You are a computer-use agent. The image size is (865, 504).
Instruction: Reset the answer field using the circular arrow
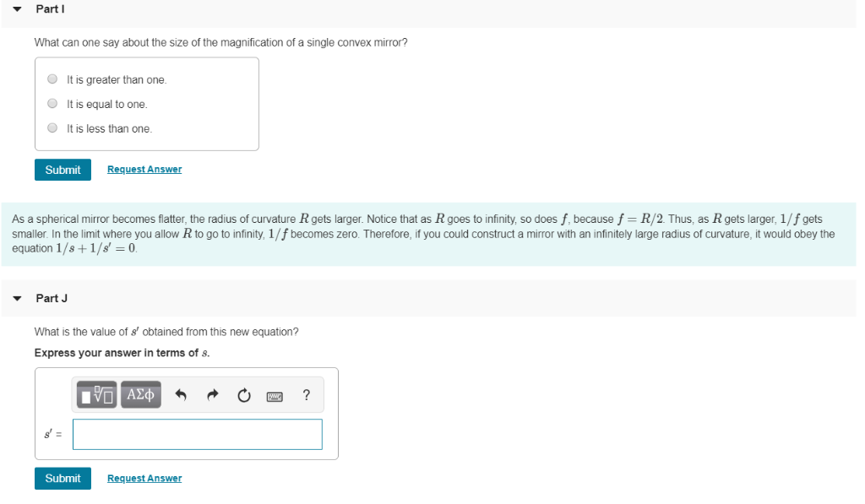(x=244, y=393)
